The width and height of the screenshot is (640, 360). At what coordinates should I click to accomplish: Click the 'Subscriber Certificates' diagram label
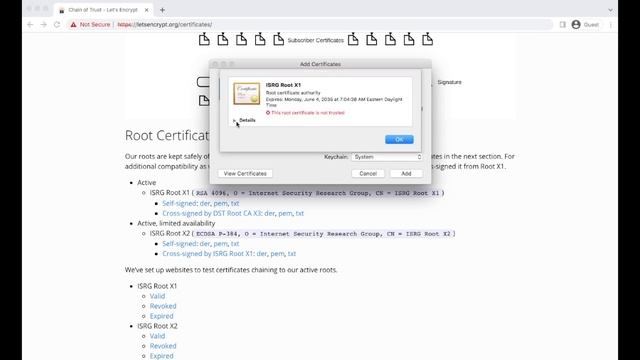316,40
